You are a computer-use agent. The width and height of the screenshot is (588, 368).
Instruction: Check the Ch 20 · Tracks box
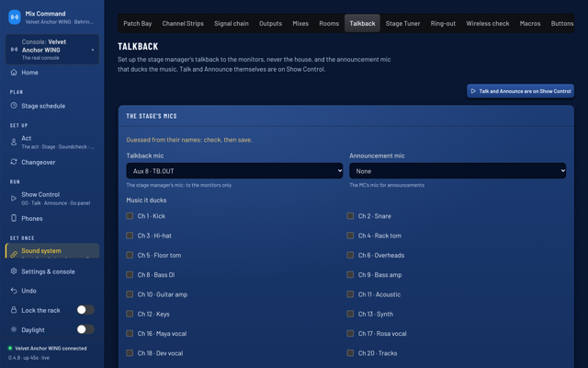coord(350,352)
